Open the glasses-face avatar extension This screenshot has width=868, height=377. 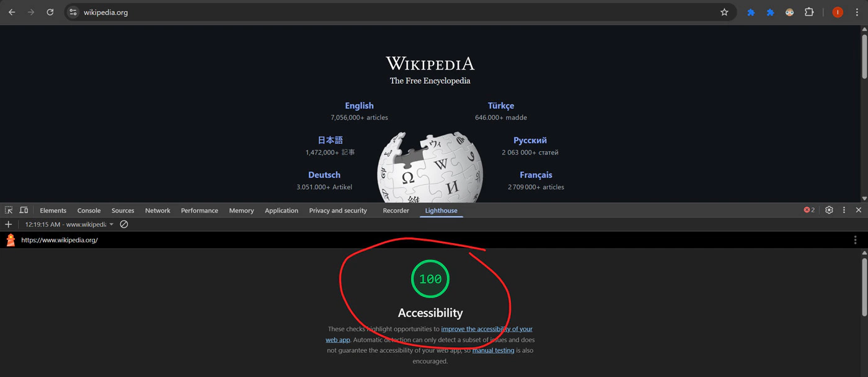pos(789,12)
